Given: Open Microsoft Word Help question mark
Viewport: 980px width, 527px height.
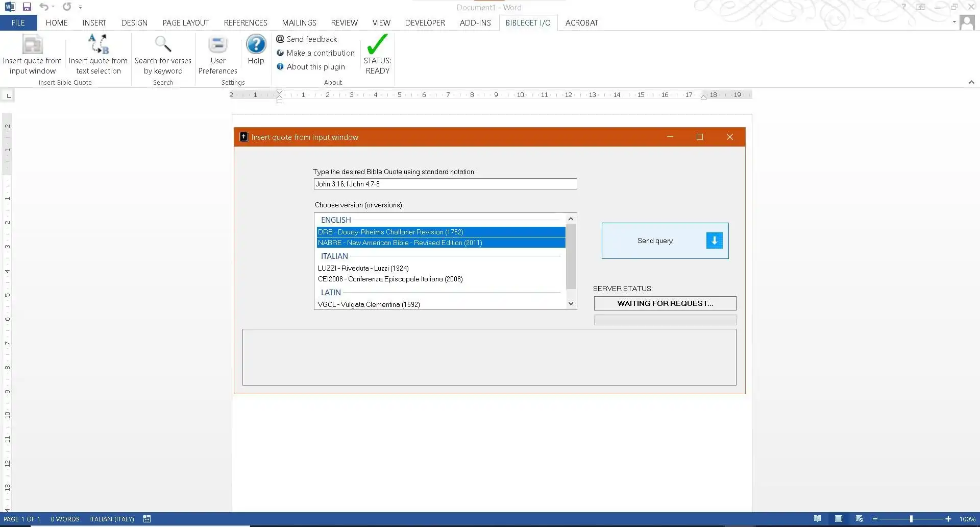Looking at the screenshot, I should point(904,7).
